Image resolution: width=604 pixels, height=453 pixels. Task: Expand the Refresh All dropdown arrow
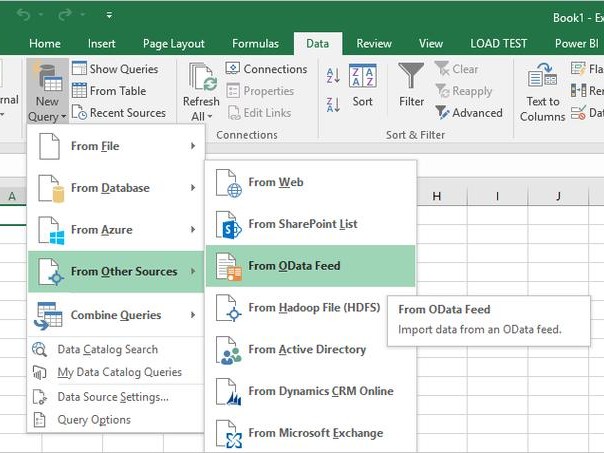click(210, 116)
